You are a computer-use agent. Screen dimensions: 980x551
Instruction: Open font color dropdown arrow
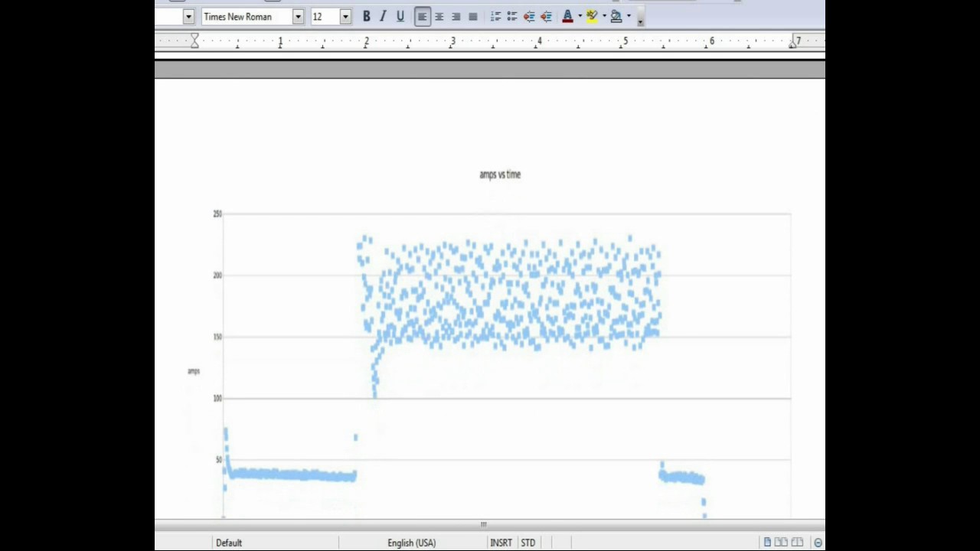click(580, 16)
